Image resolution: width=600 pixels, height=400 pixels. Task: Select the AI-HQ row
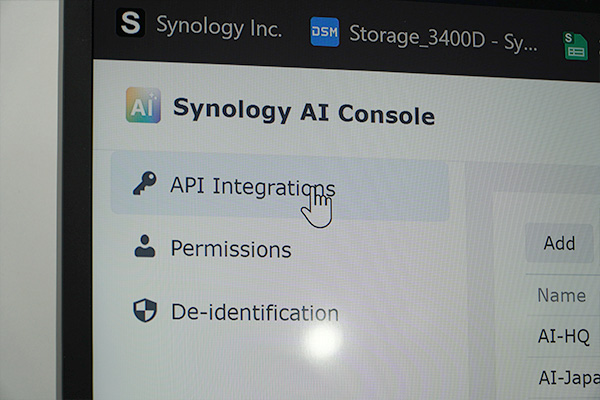point(563,336)
